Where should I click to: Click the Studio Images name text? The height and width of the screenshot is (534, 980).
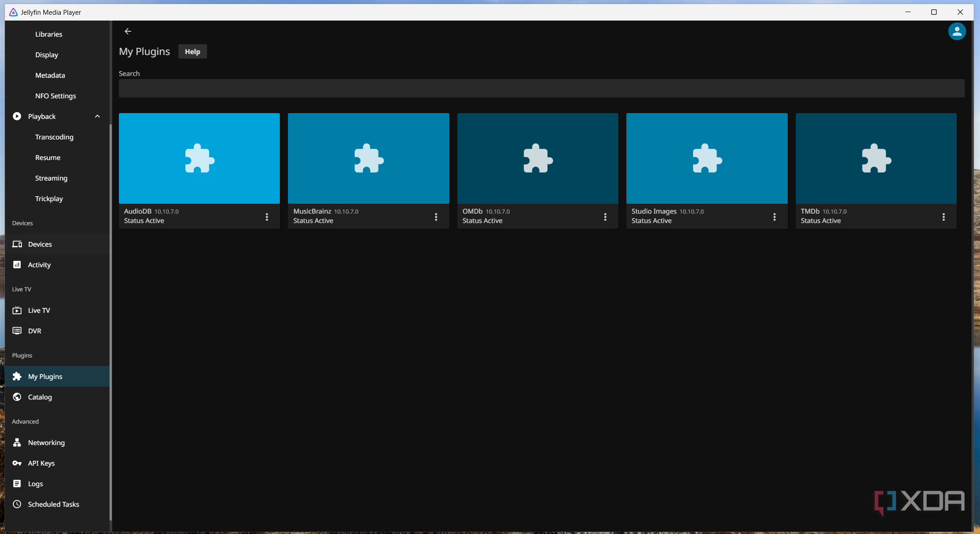654,211
